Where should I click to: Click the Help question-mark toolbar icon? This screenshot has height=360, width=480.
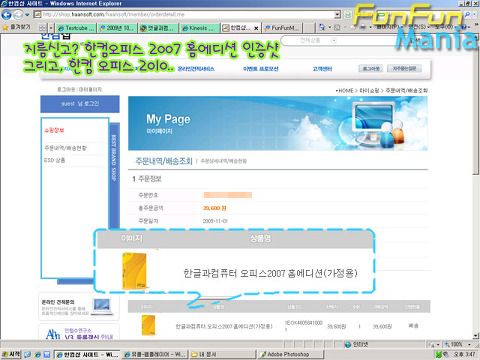click(463, 27)
